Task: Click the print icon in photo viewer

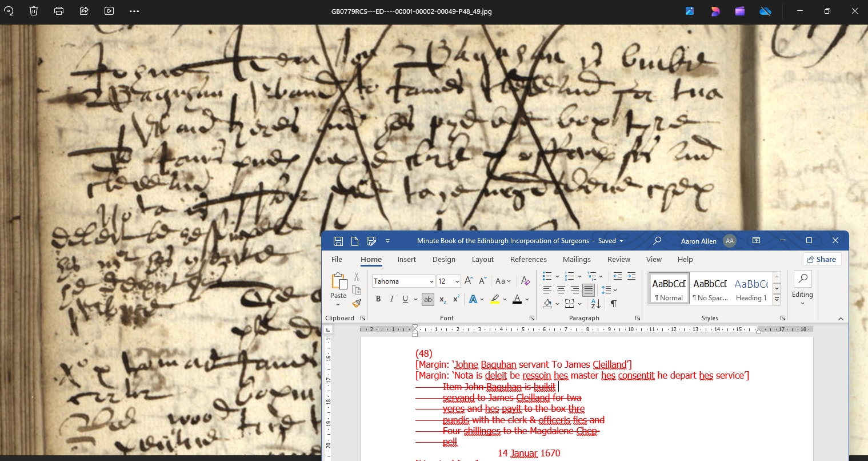Action: coord(59,11)
